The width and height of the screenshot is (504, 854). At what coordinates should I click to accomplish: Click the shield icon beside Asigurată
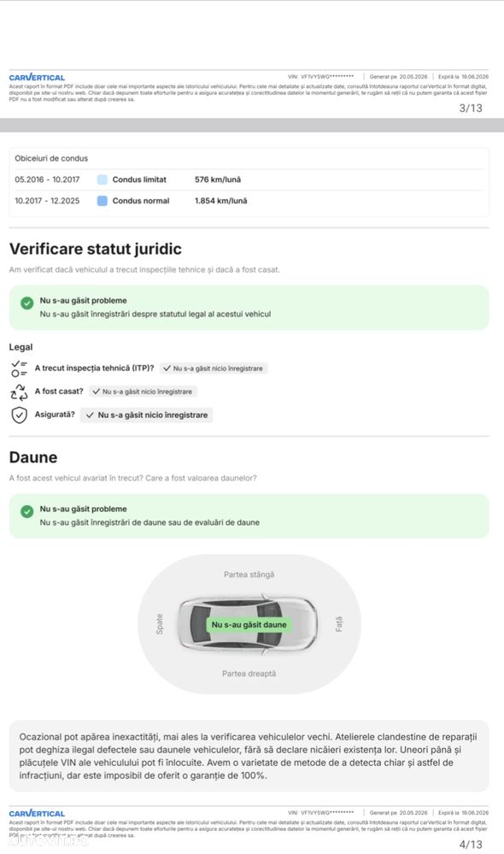pos(19,415)
